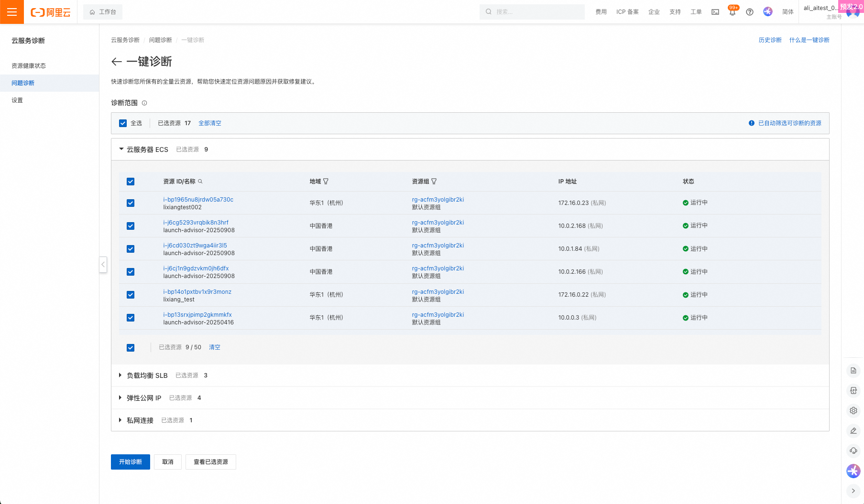Collapse the 云服务器 ECS section
Viewport: 864px width, 504px height.
121,149
